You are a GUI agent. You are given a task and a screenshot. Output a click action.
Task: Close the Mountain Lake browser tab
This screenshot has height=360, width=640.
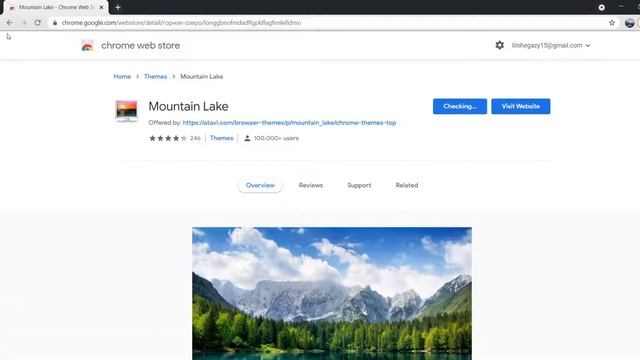click(101, 7)
